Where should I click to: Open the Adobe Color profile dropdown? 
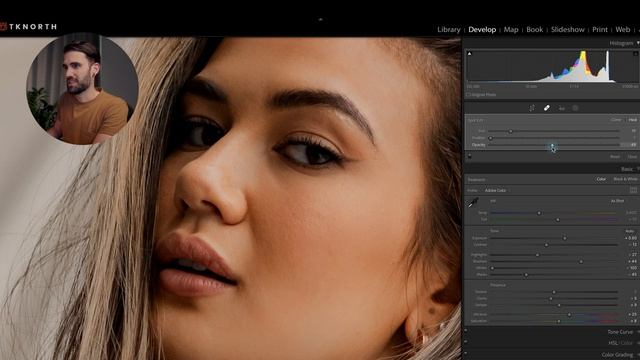(495, 191)
